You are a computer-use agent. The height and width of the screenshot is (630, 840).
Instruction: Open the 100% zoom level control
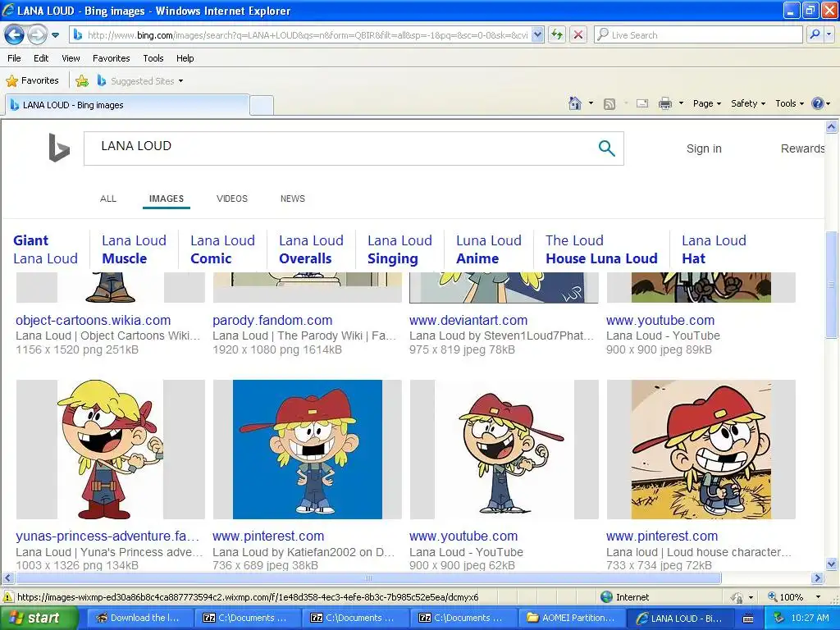(793, 597)
